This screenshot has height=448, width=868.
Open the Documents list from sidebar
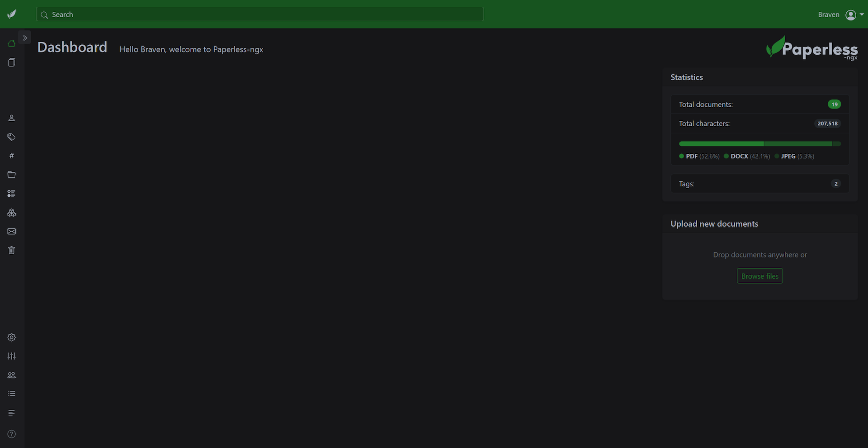(x=12, y=62)
